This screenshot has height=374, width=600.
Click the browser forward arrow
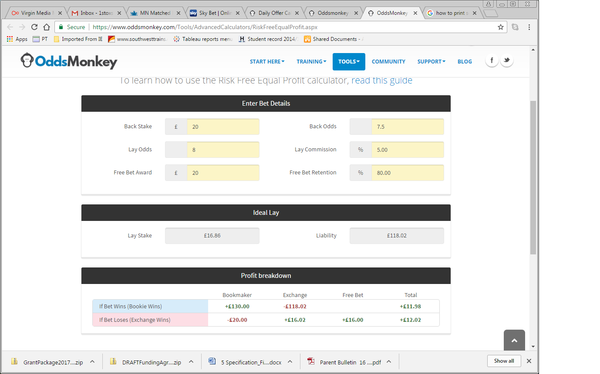(22, 27)
